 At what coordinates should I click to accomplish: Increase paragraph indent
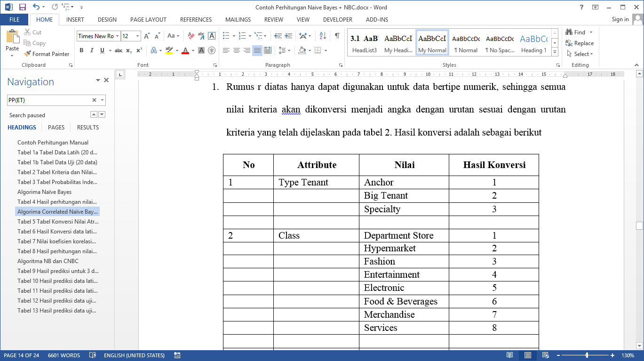pyautogui.click(x=288, y=36)
